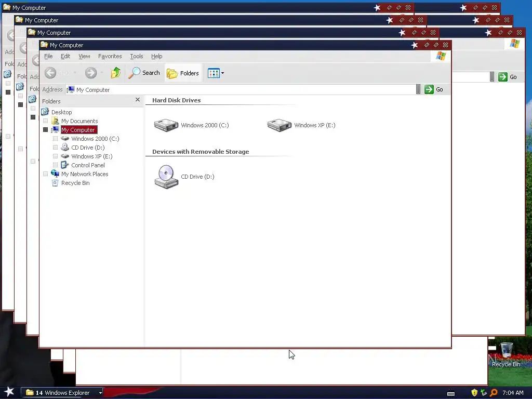Viewport: 532px width, 399px height.
Task: Click the address bar grip beside Go
Action: (x=418, y=89)
